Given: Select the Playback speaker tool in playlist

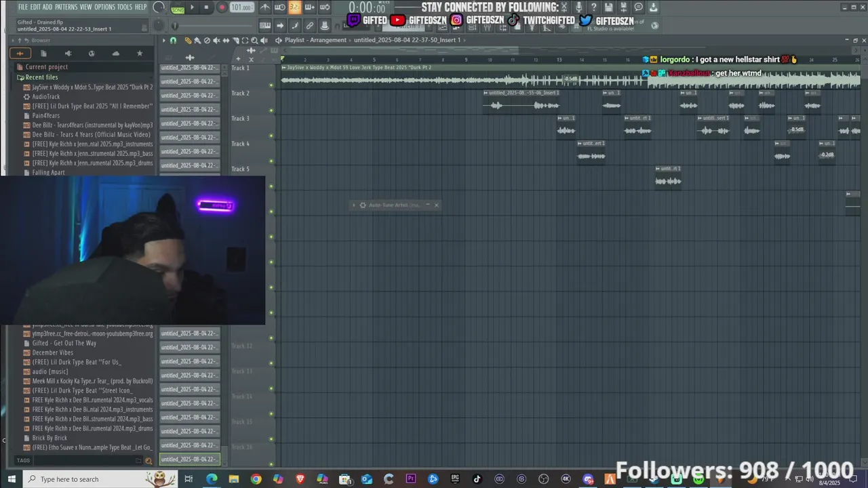Looking at the screenshot, I should (264, 40).
